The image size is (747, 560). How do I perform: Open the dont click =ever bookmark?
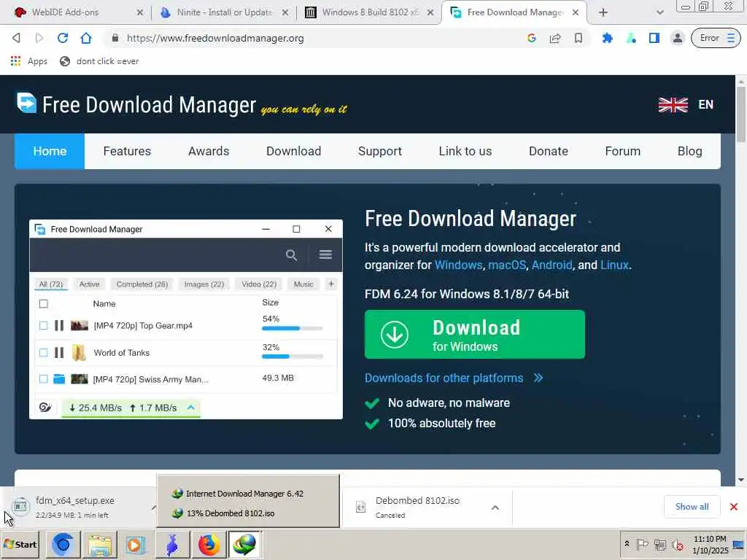(x=99, y=61)
